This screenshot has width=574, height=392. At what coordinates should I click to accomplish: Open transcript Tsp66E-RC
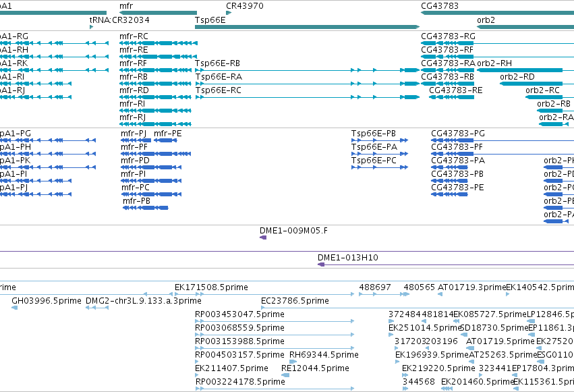tap(307, 97)
